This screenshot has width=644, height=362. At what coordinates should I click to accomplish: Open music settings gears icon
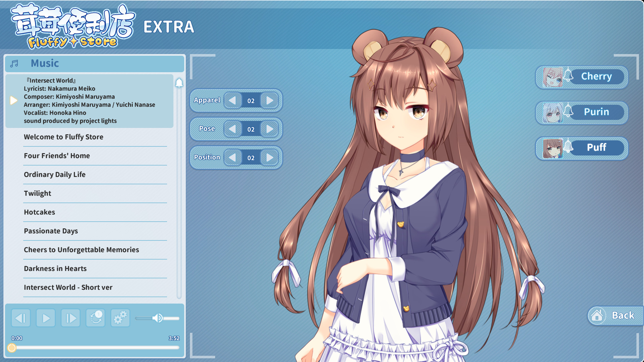click(x=120, y=318)
